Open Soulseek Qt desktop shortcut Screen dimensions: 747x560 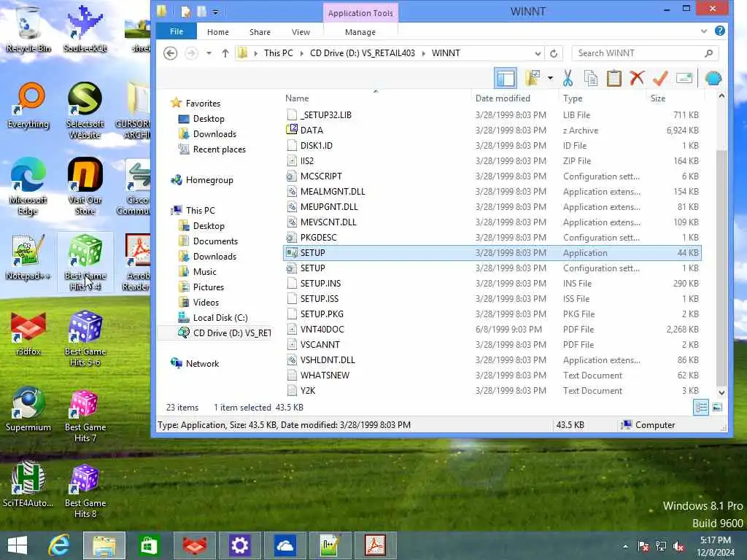point(85,28)
